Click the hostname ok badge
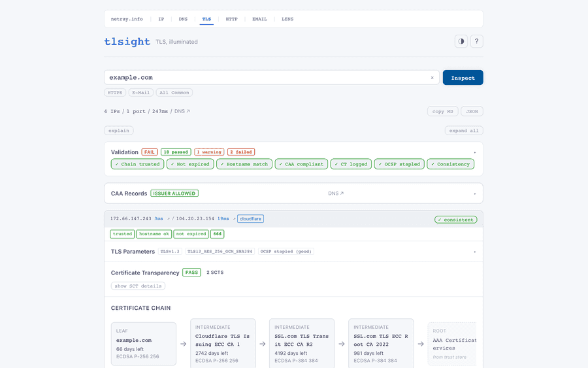Image resolution: width=588 pixels, height=368 pixels. 154,234
